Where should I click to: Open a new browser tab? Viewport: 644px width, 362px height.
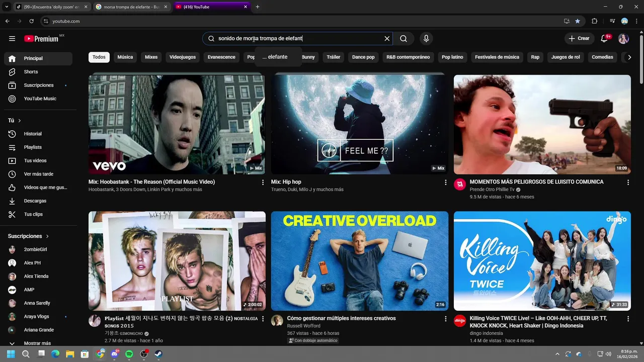(x=258, y=7)
